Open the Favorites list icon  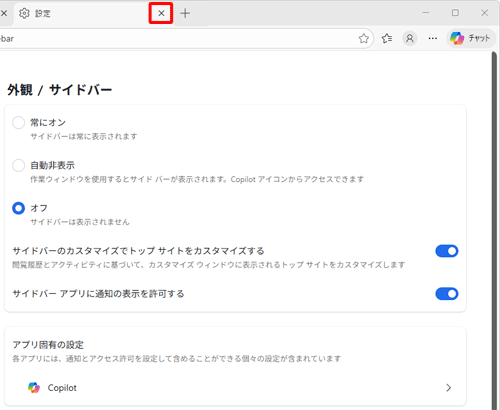[x=387, y=39]
